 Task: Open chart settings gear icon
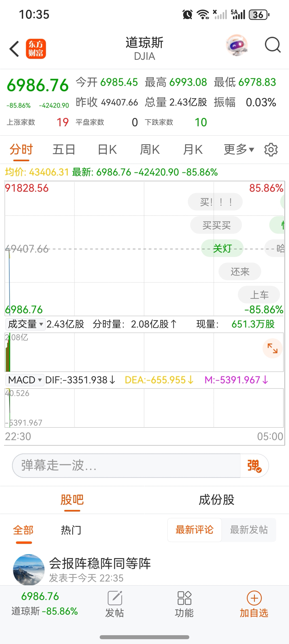271,150
